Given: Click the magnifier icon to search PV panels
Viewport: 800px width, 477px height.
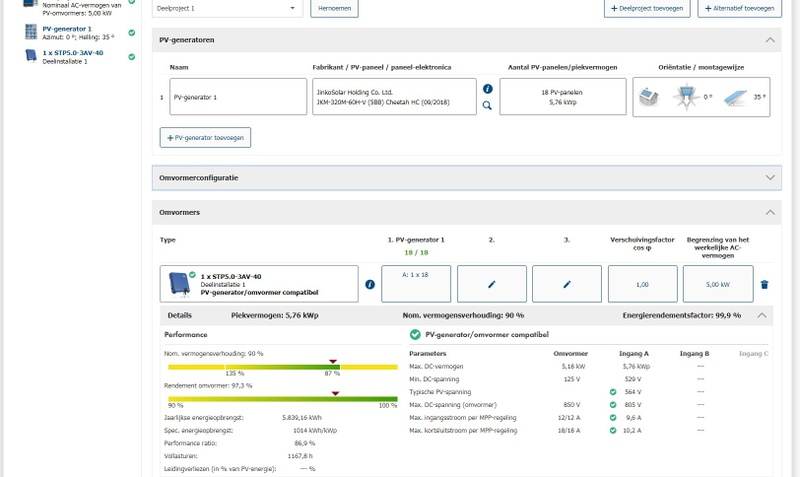Looking at the screenshot, I should (x=487, y=105).
